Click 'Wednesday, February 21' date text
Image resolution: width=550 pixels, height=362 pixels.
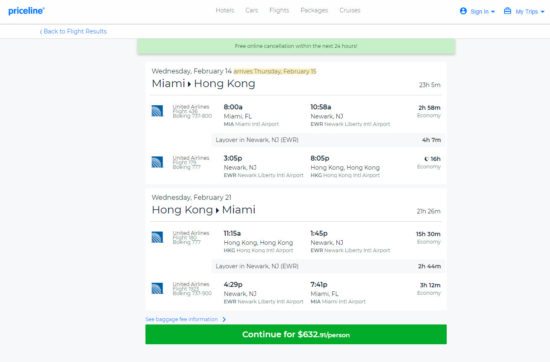tap(192, 197)
